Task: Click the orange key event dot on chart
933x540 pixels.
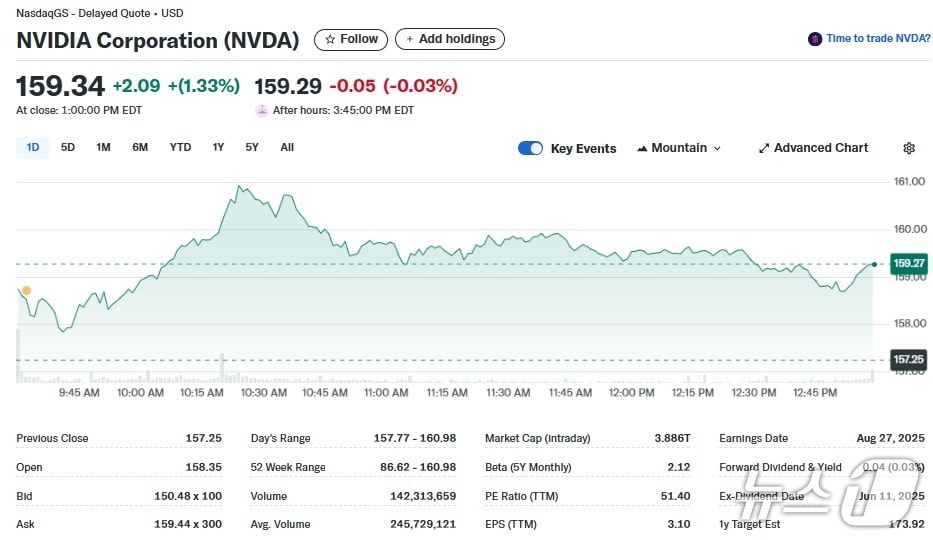Action: (x=26, y=290)
